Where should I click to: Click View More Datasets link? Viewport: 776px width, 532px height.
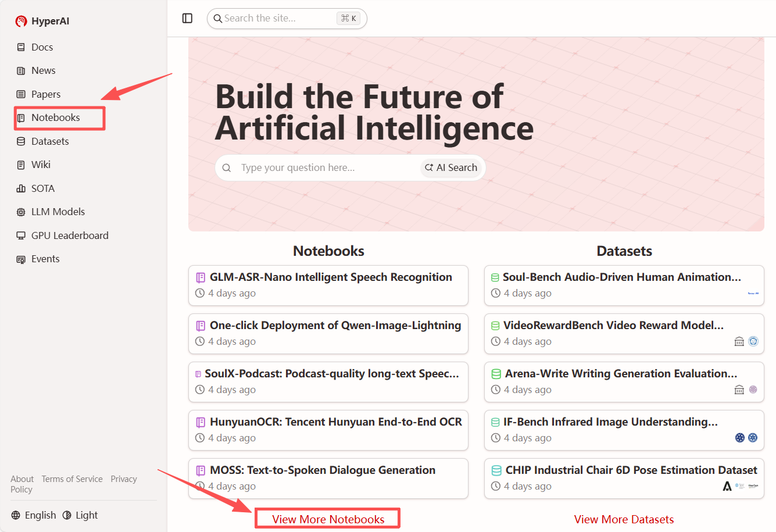tap(624, 519)
